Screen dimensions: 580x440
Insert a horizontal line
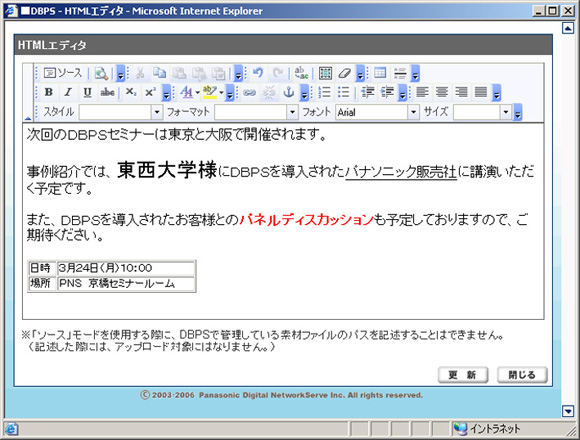[400, 73]
